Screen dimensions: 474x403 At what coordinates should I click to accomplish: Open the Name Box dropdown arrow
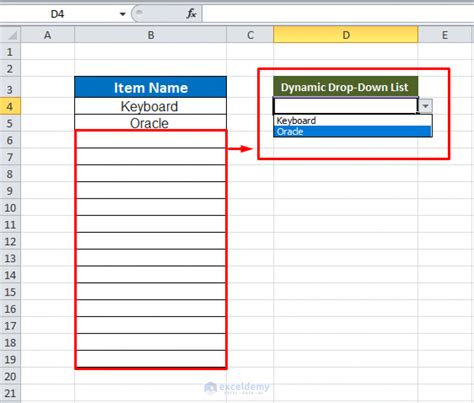coord(123,14)
